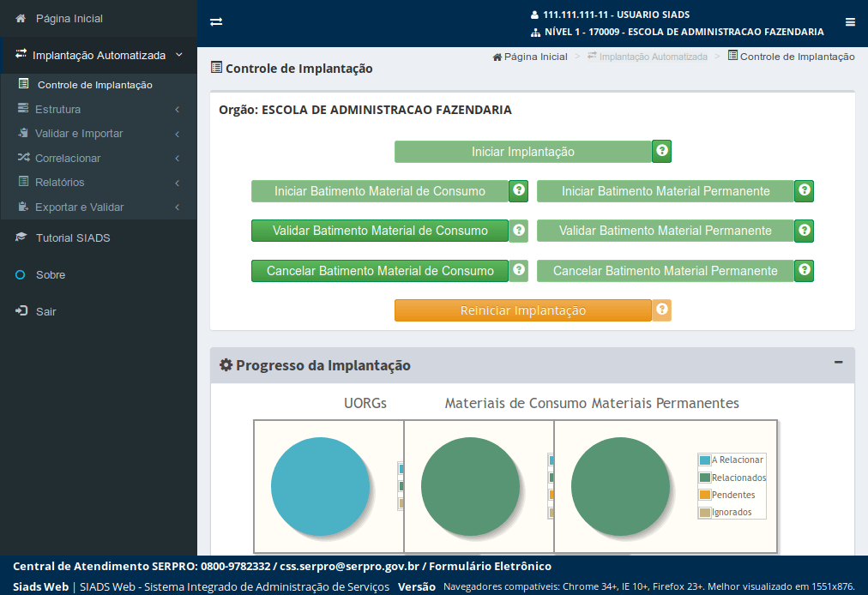Open the Sobre menu item
This screenshot has width=868, height=595.
tap(99, 274)
